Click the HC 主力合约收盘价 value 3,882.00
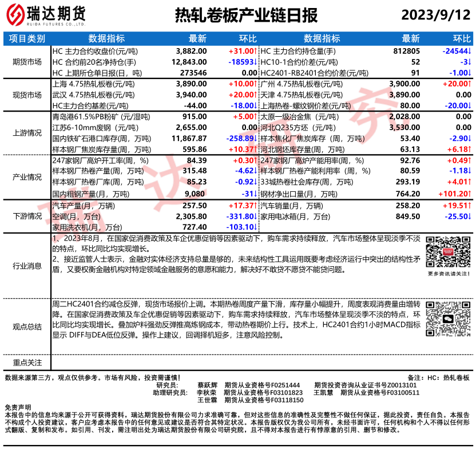The image size is (476, 449). point(191,50)
